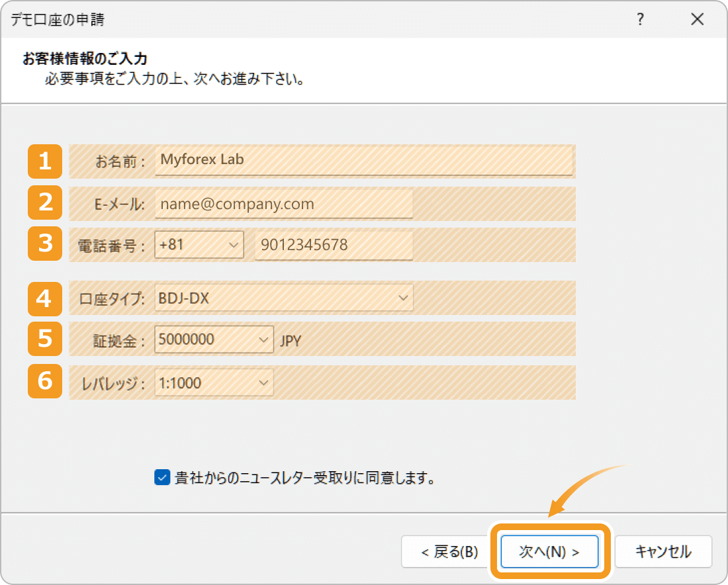Click the お客様情報のご入力 heading
The height and width of the screenshot is (585, 728).
pyautogui.click(x=85, y=58)
